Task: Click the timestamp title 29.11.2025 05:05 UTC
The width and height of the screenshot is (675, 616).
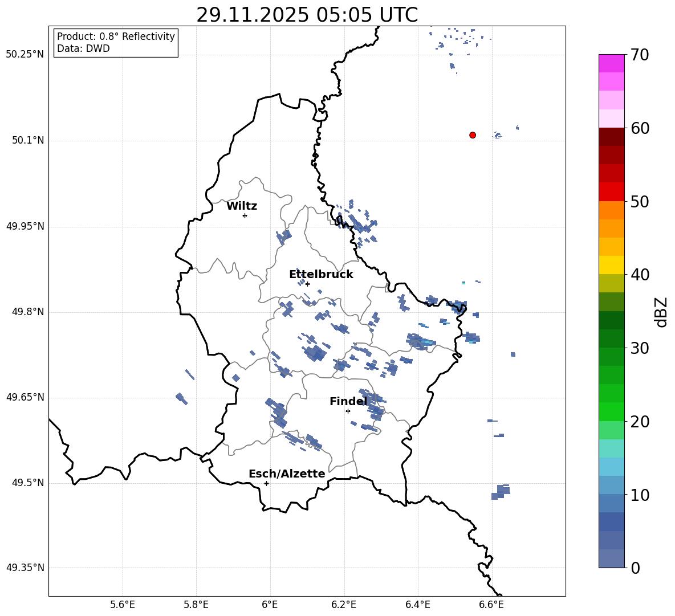Action: [x=307, y=15]
